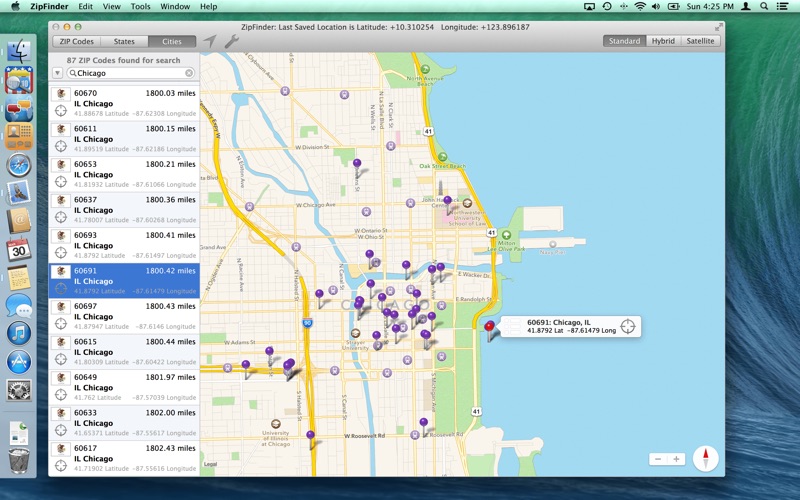Switch map to Satellite view
The width and height of the screenshot is (800, 500).
(701, 41)
